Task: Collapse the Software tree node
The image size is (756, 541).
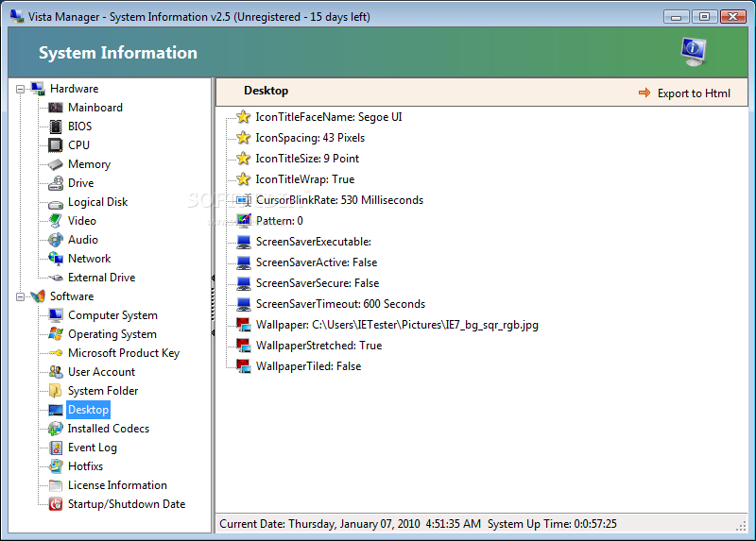Action: pyautogui.click(x=20, y=296)
